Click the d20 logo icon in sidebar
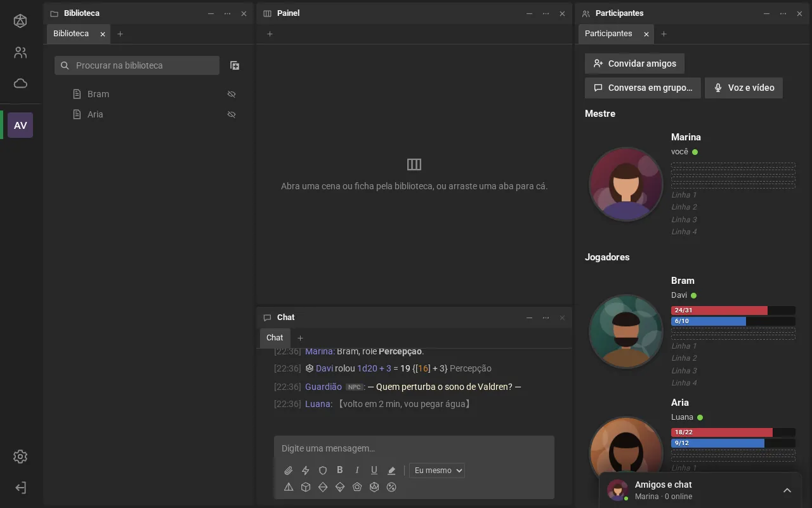 pyautogui.click(x=20, y=21)
